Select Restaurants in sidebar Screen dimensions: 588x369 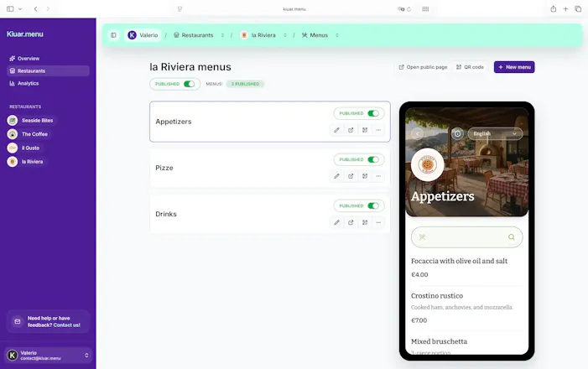[48, 71]
